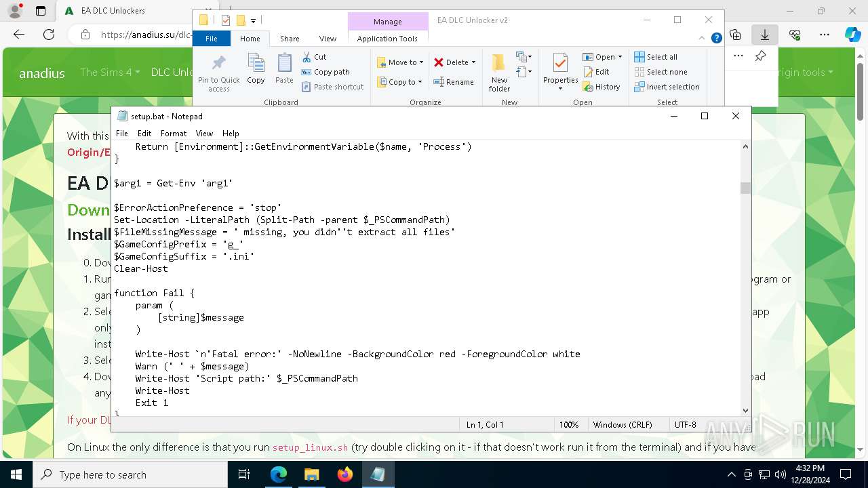Screen dimensions: 868x488
Task: Open Task View on taskbar
Action: (x=245, y=474)
